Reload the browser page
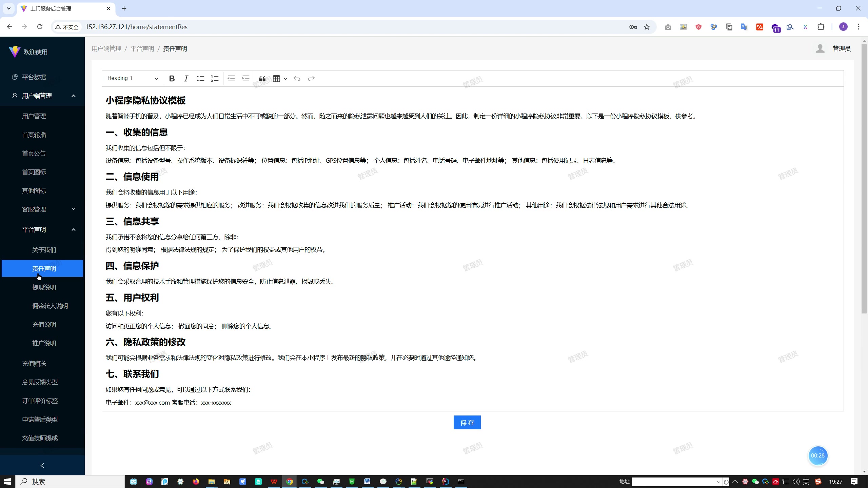This screenshot has height=488, width=868. tap(40, 27)
